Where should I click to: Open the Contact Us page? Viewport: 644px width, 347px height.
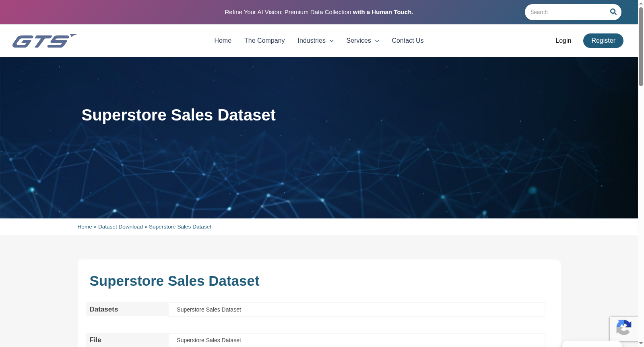pyautogui.click(x=408, y=41)
